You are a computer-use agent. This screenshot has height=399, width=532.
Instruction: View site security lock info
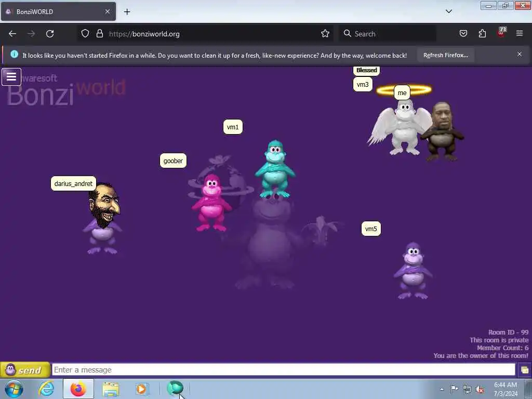coord(99,34)
